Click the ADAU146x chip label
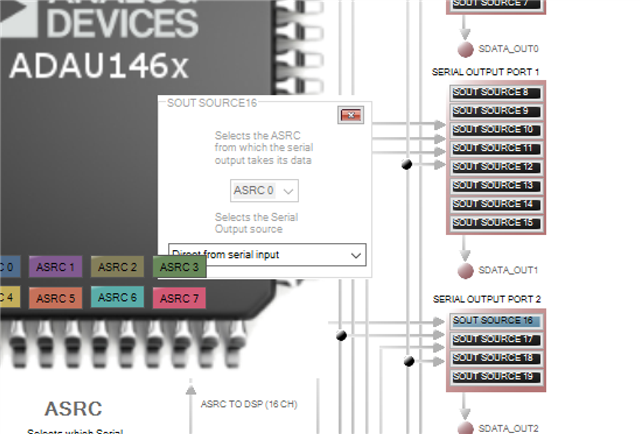This screenshot has width=640, height=434. (x=99, y=66)
